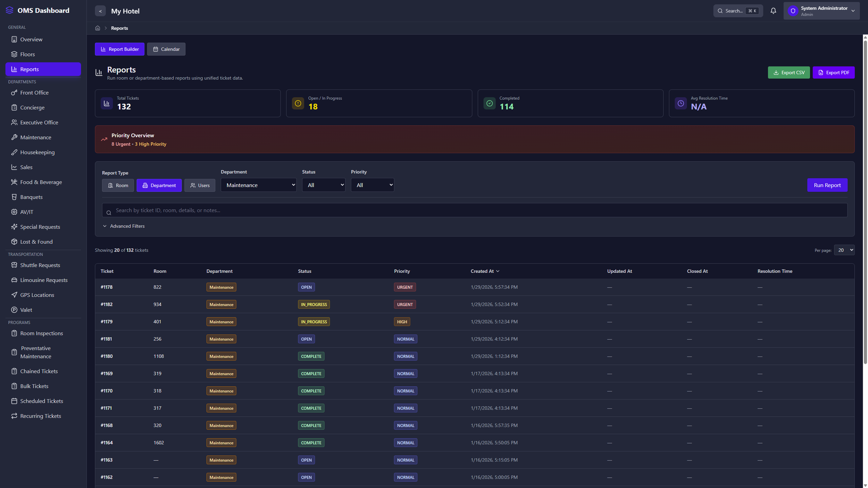Open Housekeeping in the sidebar menu
The image size is (868, 488).
[x=37, y=152]
